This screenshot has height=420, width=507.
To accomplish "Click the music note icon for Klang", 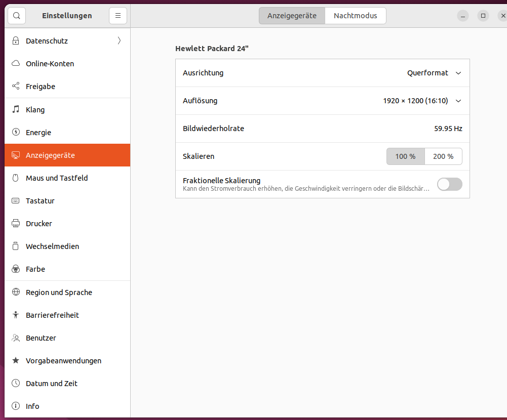I will pyautogui.click(x=16, y=109).
